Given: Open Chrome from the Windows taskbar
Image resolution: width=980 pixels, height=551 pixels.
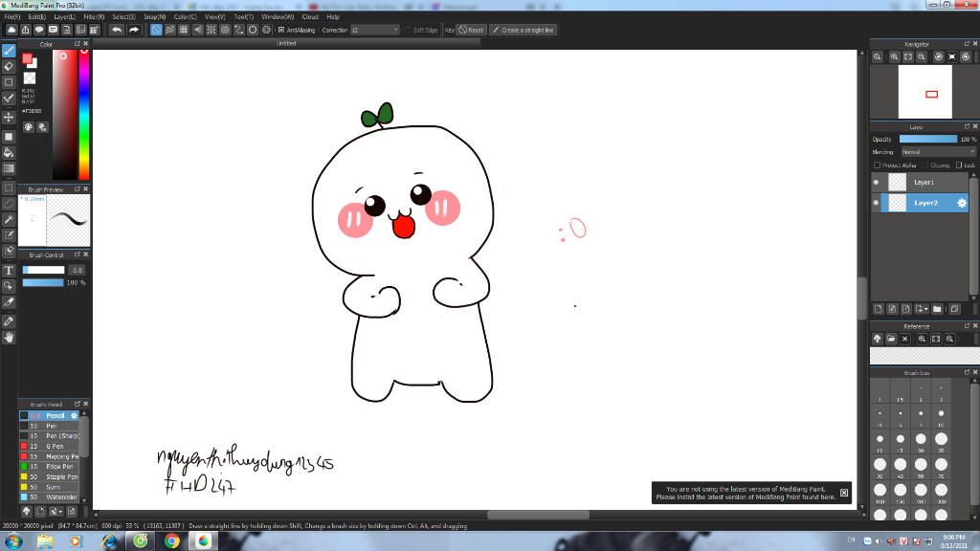Looking at the screenshot, I should [172, 541].
